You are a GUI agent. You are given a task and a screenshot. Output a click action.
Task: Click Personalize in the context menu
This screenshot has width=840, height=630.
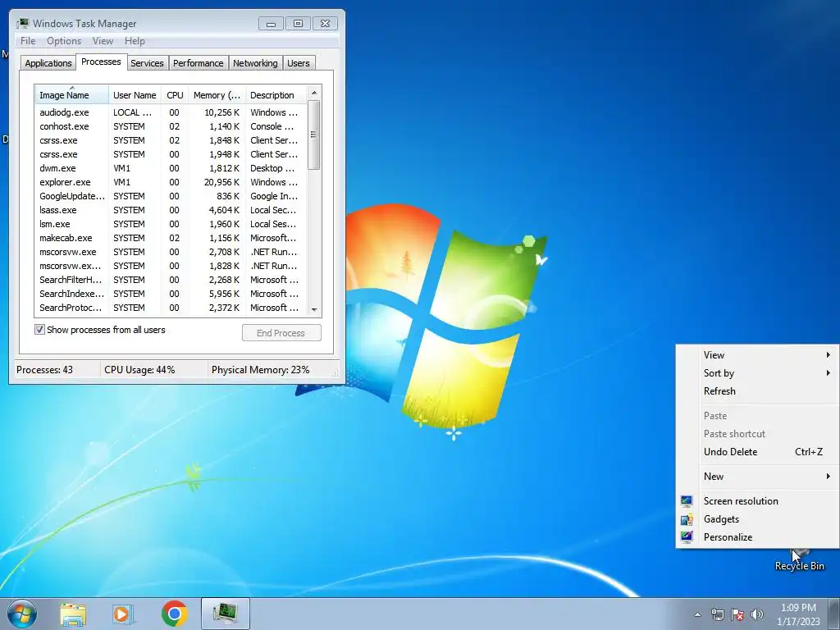(757, 536)
